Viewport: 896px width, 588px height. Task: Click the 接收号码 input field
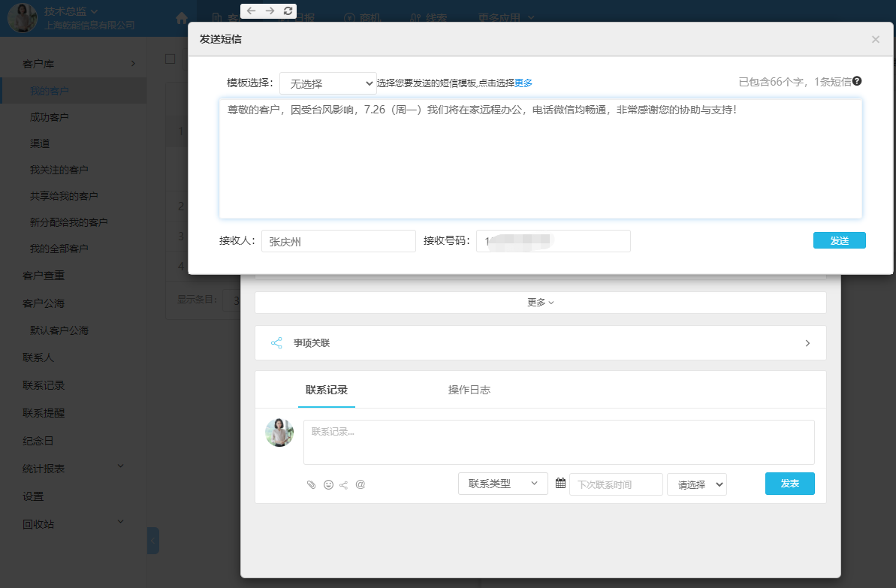click(553, 241)
